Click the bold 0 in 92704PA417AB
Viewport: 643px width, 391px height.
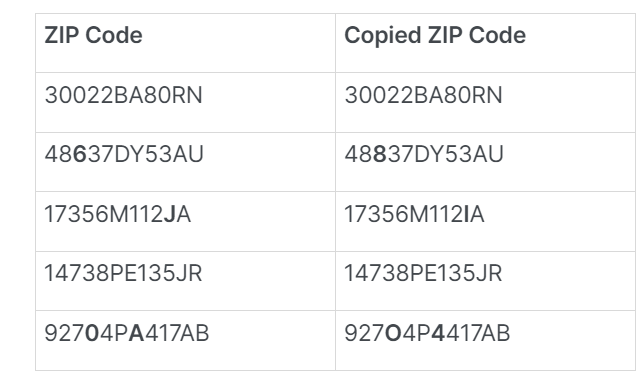(92, 333)
